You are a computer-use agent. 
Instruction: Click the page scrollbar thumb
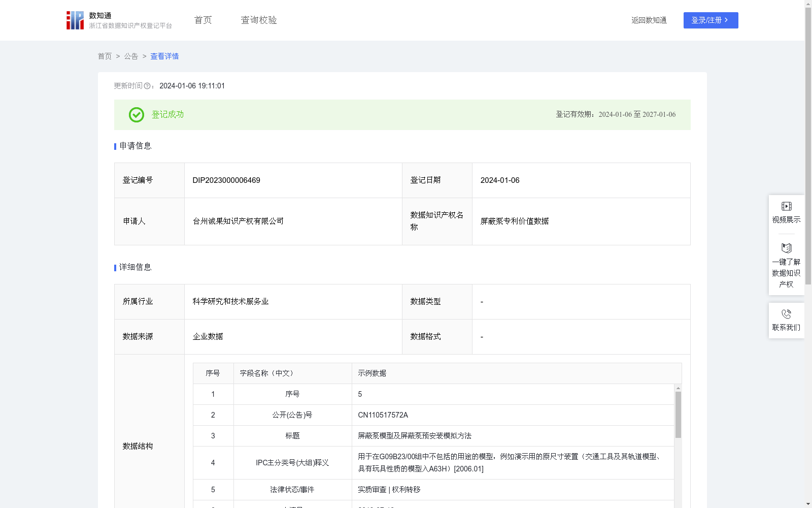point(808,146)
